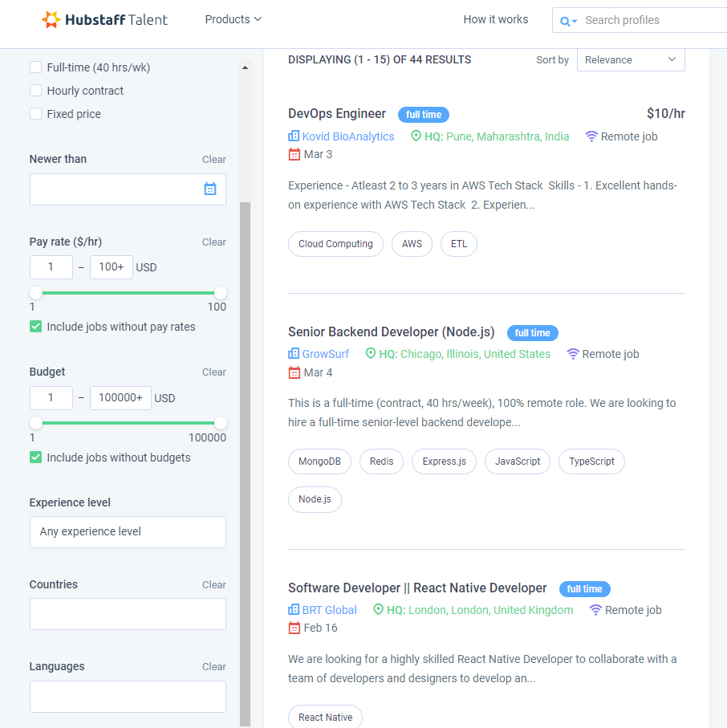Click the Hubstaff Talent logo

pyautogui.click(x=104, y=19)
